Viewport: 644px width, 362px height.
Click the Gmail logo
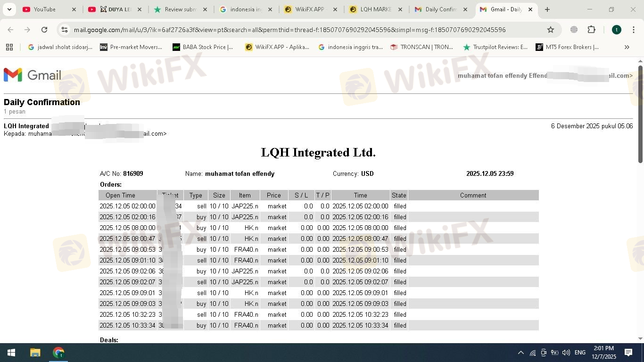(x=33, y=75)
